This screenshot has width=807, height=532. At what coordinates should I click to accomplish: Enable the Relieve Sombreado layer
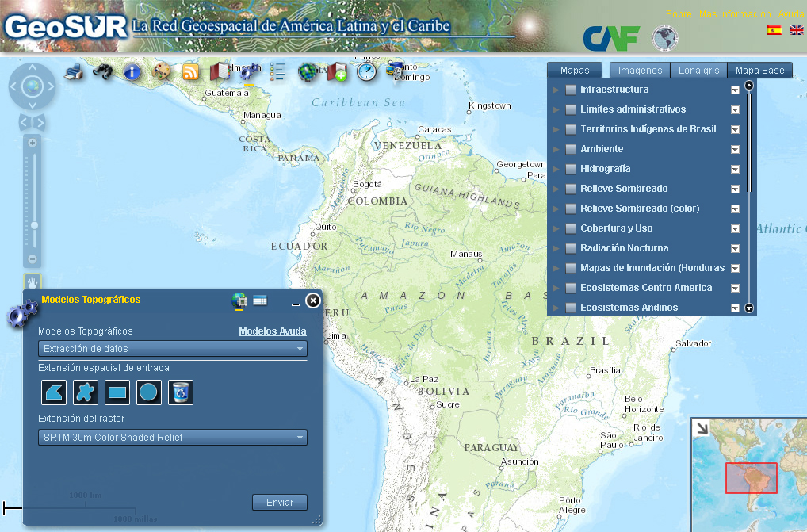click(571, 189)
